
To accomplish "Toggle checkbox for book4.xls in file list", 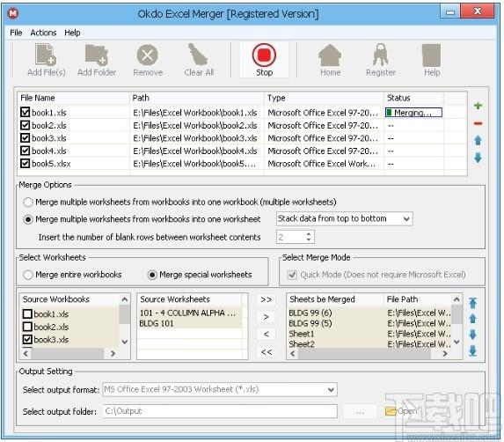I will (25, 151).
